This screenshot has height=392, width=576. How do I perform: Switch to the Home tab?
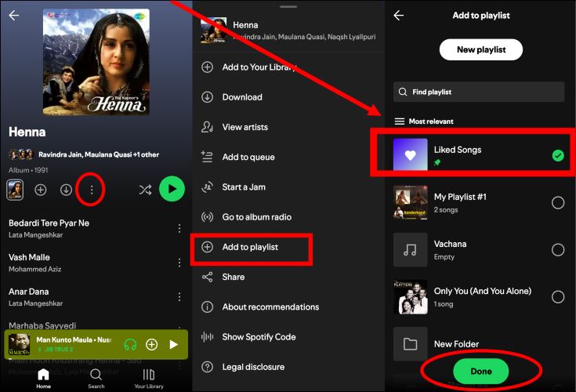click(43, 379)
